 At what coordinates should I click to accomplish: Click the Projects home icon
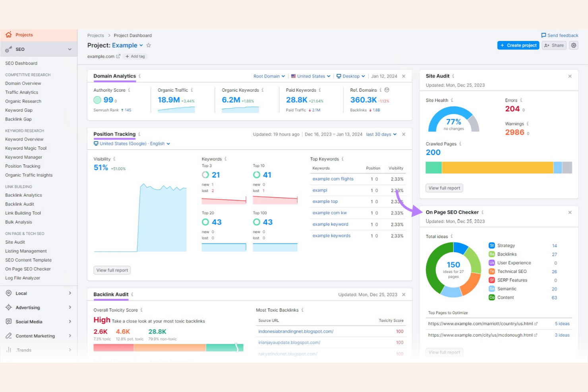[x=9, y=35]
